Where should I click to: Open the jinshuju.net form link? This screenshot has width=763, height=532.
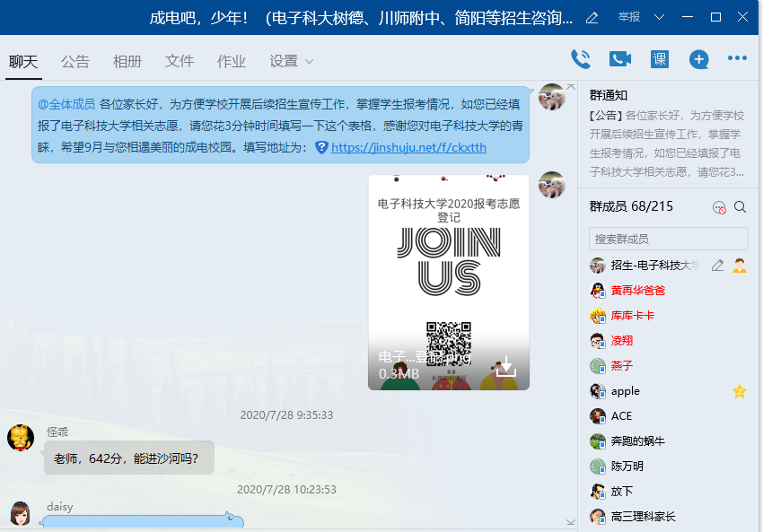pyautogui.click(x=408, y=147)
